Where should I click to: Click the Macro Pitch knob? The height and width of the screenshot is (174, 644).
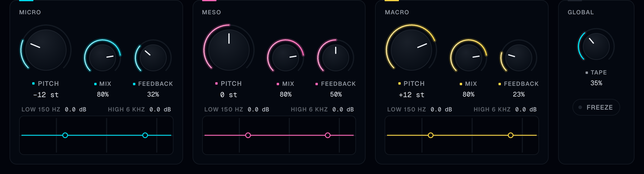411,50
